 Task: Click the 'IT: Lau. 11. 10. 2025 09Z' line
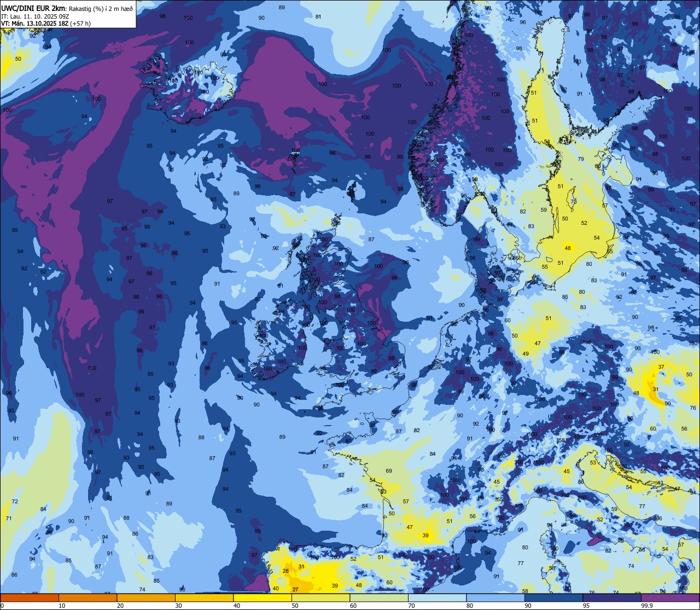(34, 16)
